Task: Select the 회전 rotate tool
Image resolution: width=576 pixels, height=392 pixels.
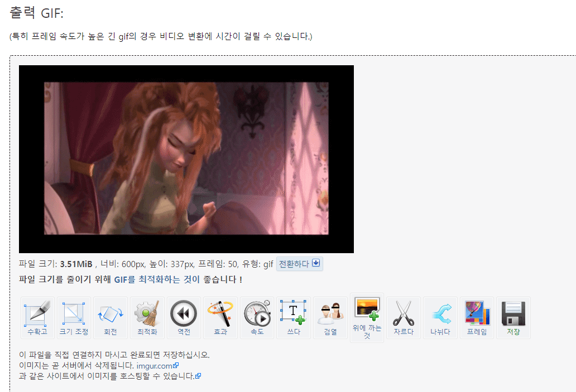Action: pos(111,317)
